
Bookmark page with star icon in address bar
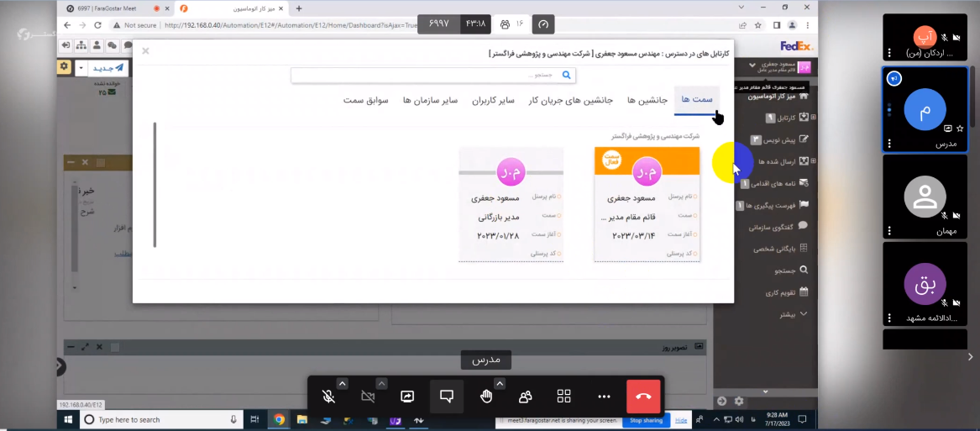point(758,25)
